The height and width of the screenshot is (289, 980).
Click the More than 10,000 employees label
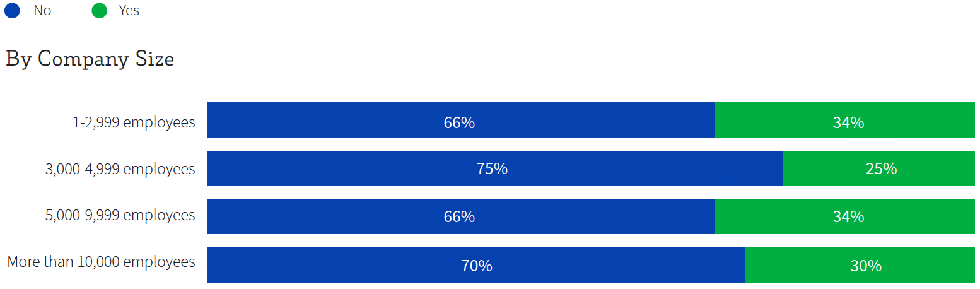click(x=102, y=261)
